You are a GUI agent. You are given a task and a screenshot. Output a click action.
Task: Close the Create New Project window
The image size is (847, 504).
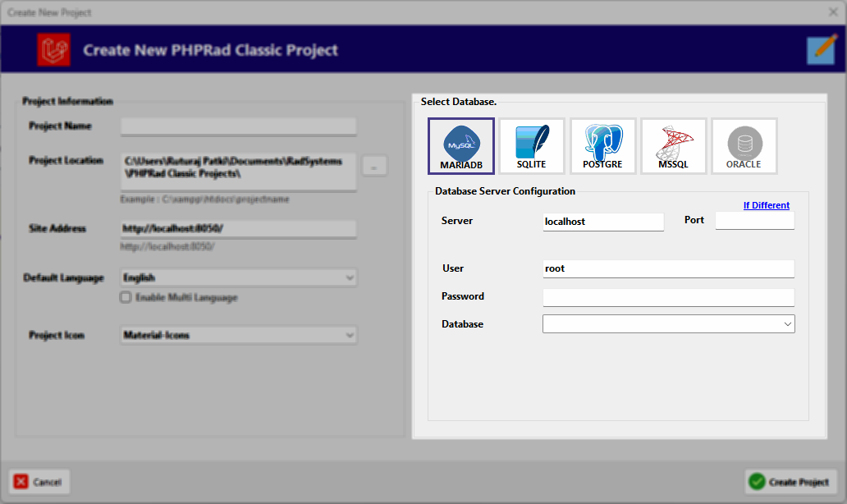pyautogui.click(x=833, y=11)
